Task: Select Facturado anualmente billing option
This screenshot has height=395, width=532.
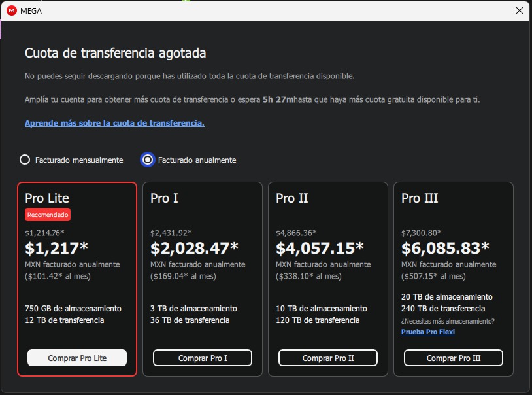Action: point(188,160)
